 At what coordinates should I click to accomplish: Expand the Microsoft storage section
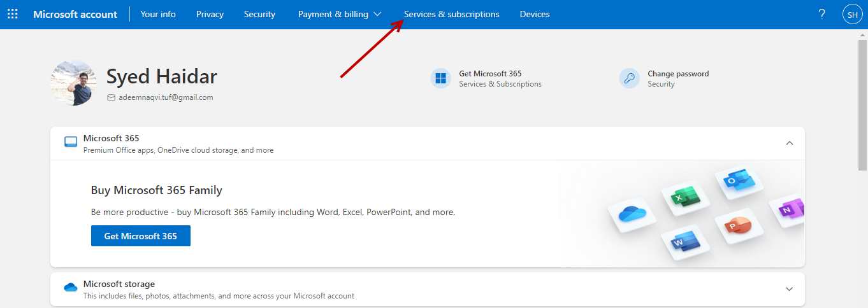coord(789,289)
